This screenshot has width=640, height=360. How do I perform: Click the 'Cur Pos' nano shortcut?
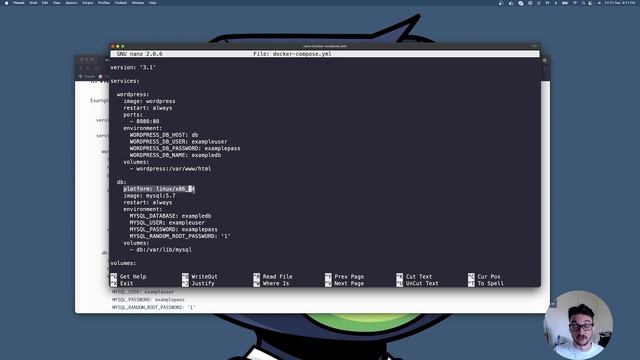tap(484, 277)
